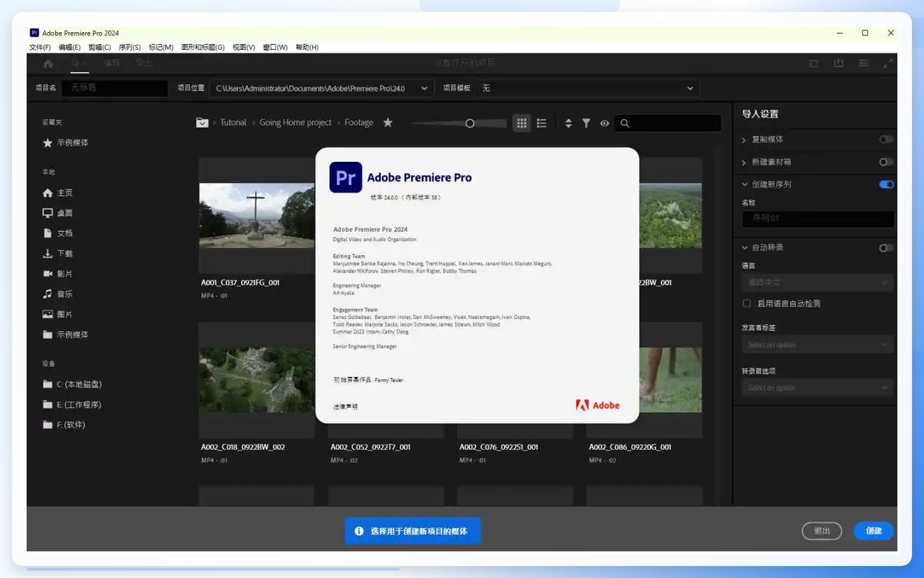The width and height of the screenshot is (924, 578).
Task: Enable the 新建素材箱 toggle switch
Action: tap(886, 162)
